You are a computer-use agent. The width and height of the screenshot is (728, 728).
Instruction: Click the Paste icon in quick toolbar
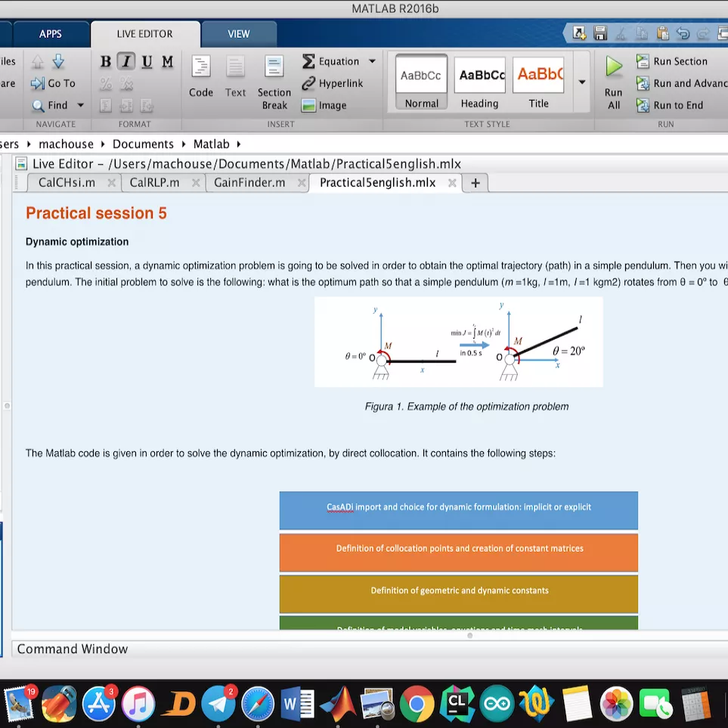[662, 33]
